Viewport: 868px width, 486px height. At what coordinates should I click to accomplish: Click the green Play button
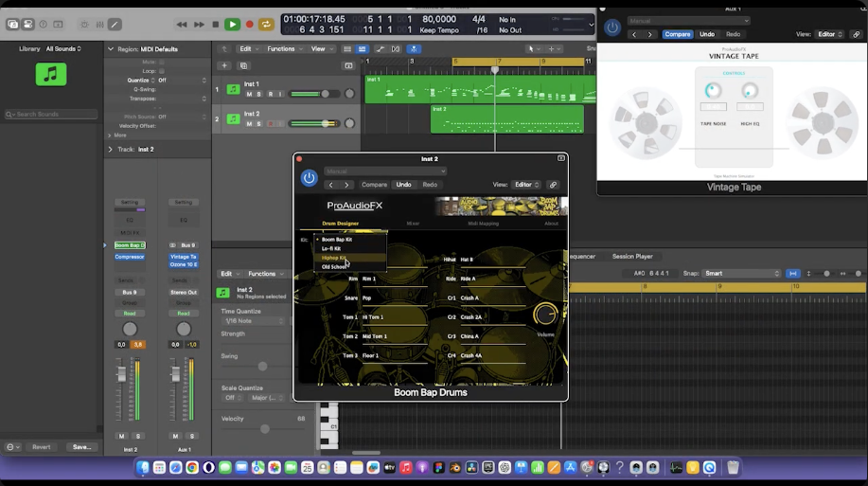(x=233, y=25)
